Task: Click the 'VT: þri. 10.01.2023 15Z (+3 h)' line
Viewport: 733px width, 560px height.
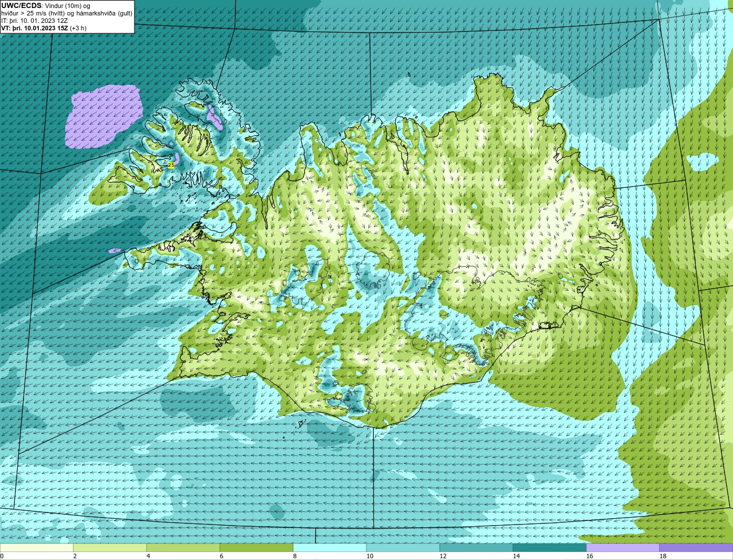Action: pos(44,28)
